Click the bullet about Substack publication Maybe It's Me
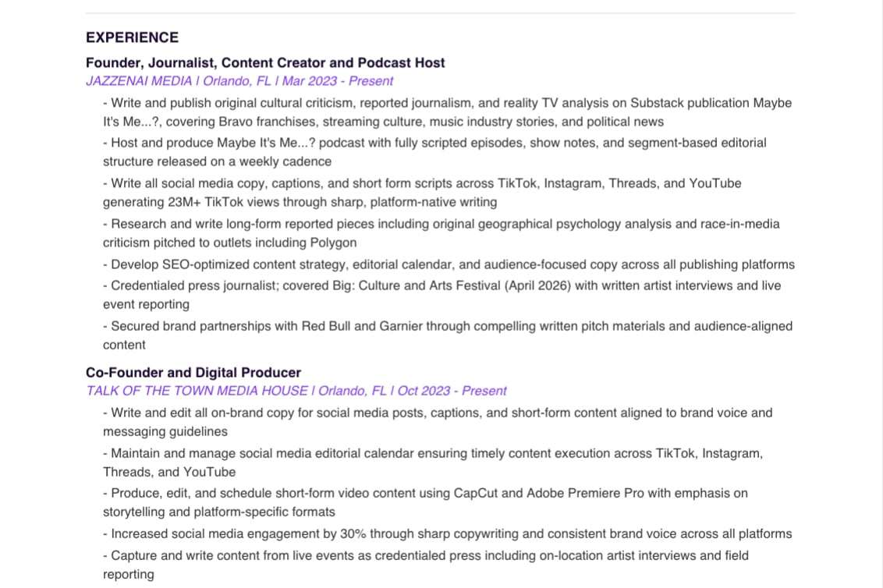 [x=447, y=112]
